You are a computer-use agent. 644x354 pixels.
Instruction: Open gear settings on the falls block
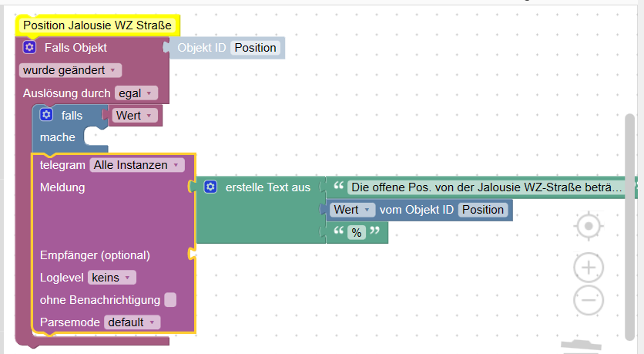coord(46,114)
